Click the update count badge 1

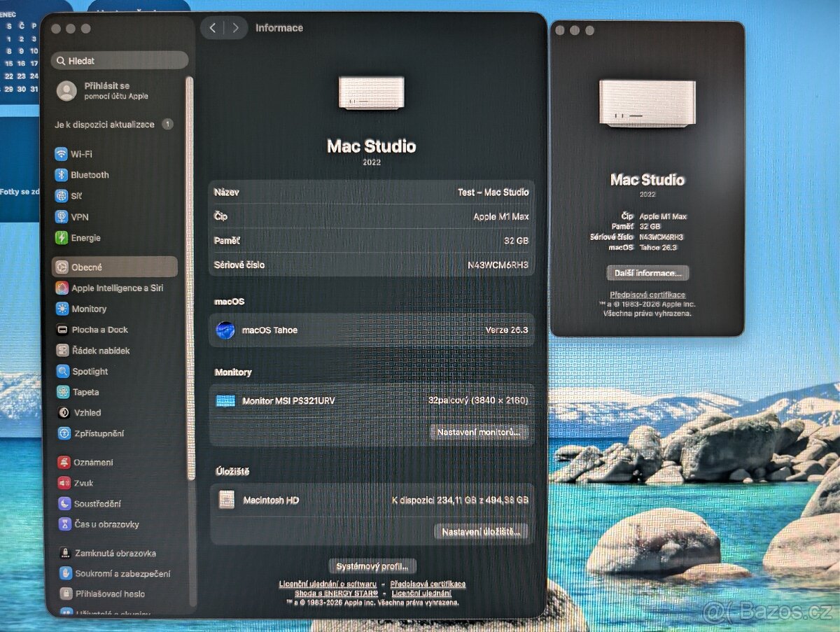167,125
